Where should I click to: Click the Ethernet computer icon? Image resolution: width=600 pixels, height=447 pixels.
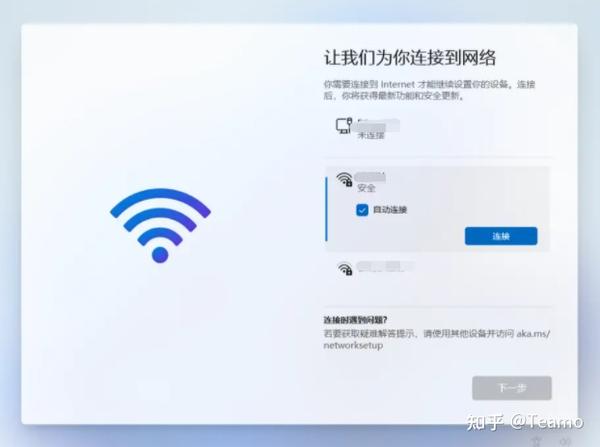(344, 126)
